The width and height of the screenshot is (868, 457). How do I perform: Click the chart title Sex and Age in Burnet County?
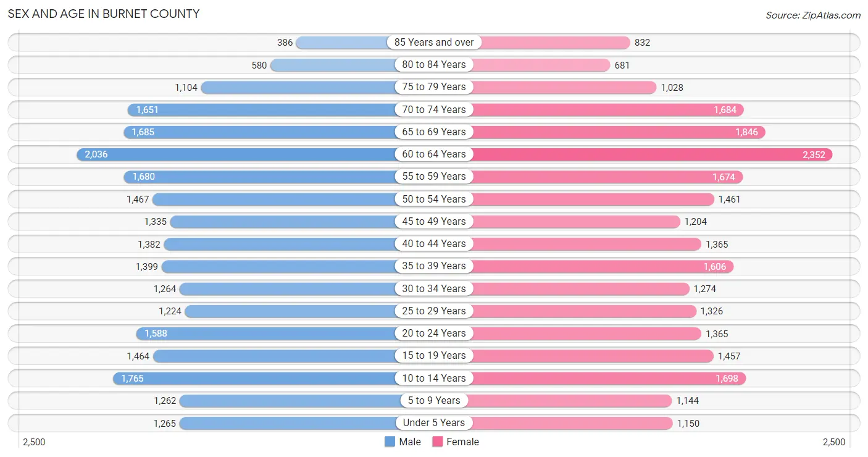(x=104, y=14)
